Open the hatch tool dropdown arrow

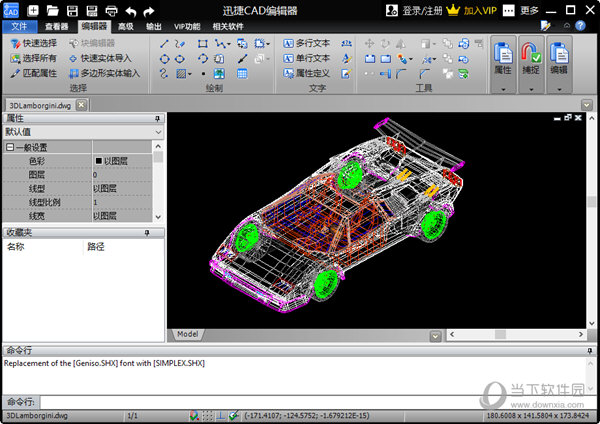tap(190, 74)
